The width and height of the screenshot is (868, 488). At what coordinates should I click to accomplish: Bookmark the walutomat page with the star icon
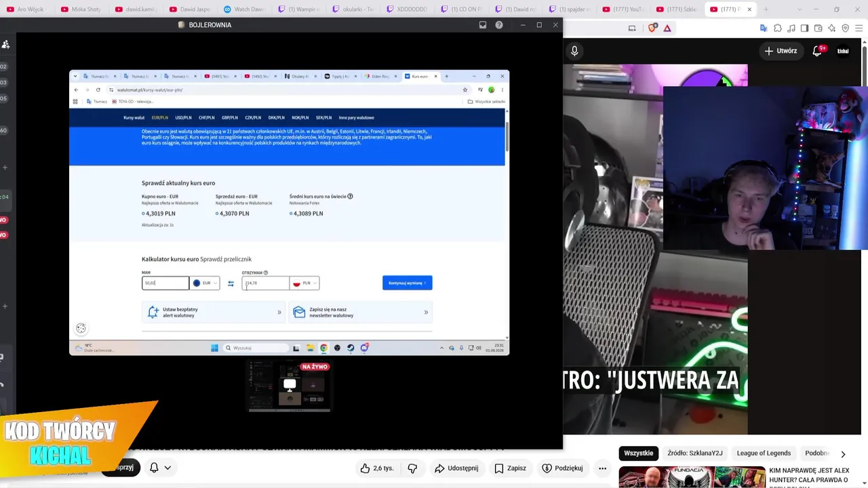[x=465, y=89]
